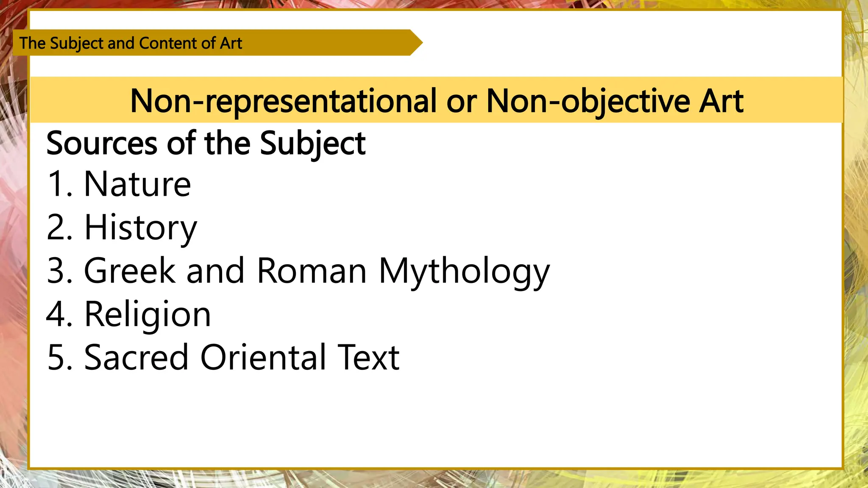Click the word 'Subject' in the heading
This screenshot has width=868, height=488.
[313, 144]
